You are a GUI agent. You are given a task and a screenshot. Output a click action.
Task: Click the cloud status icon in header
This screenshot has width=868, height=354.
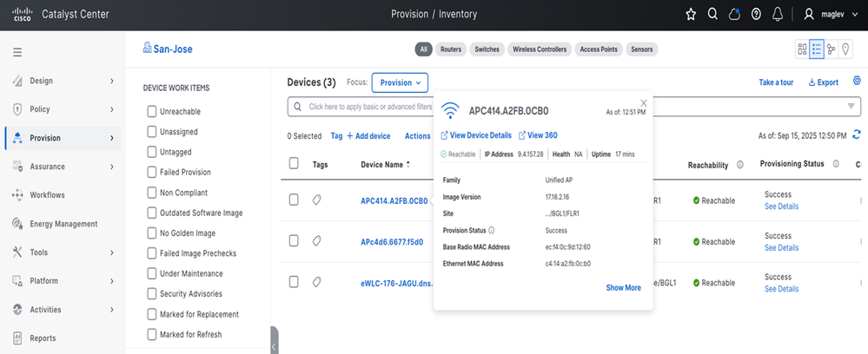pyautogui.click(x=734, y=15)
